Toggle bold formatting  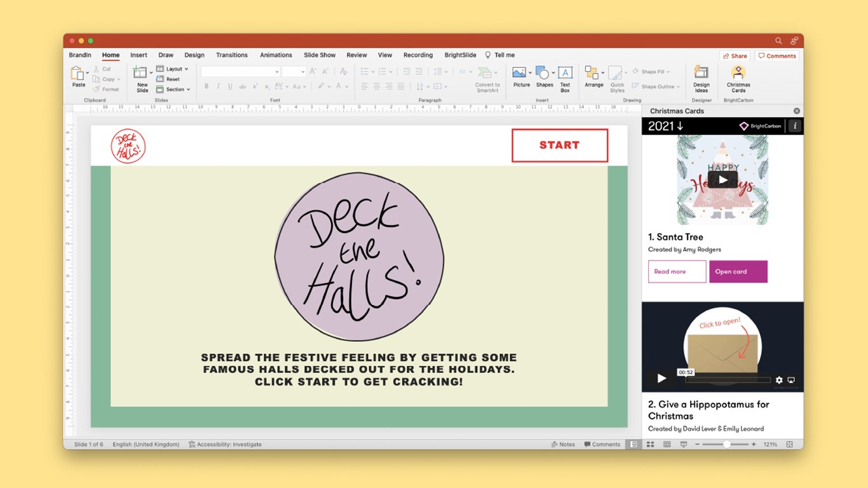tap(207, 86)
